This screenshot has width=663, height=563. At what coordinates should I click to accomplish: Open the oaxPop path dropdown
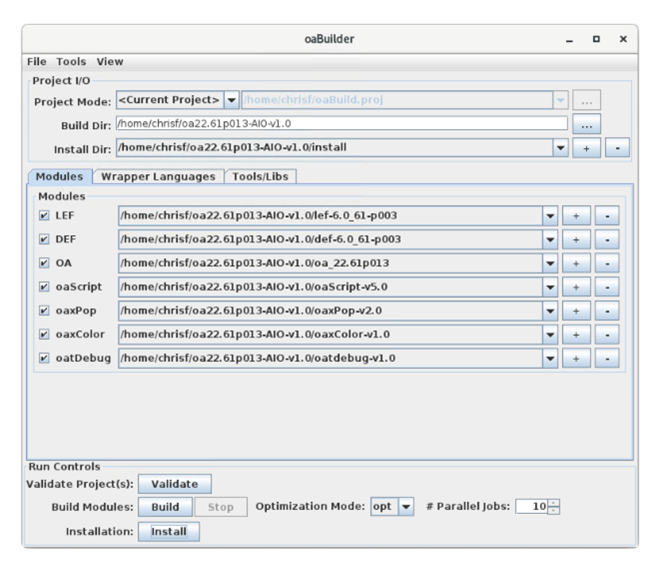point(550,311)
